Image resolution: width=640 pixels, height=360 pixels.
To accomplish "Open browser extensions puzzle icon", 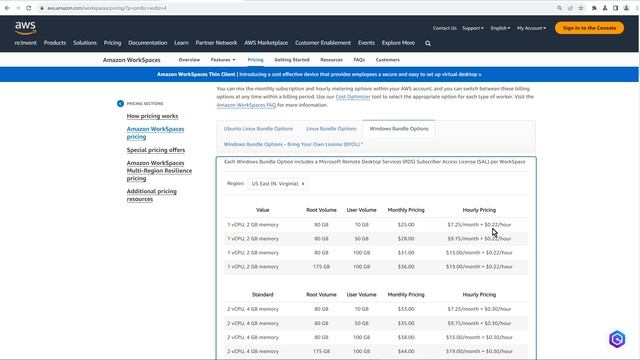I will point(594,8).
